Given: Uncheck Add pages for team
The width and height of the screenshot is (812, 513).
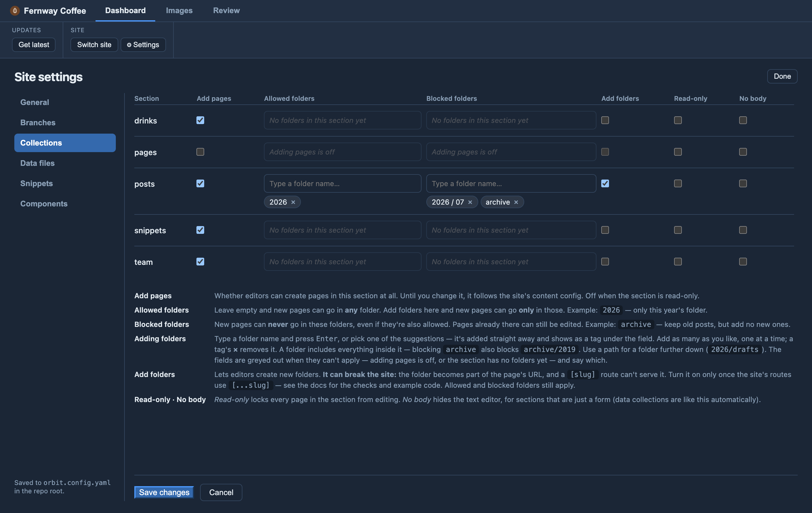Looking at the screenshot, I should pos(200,262).
